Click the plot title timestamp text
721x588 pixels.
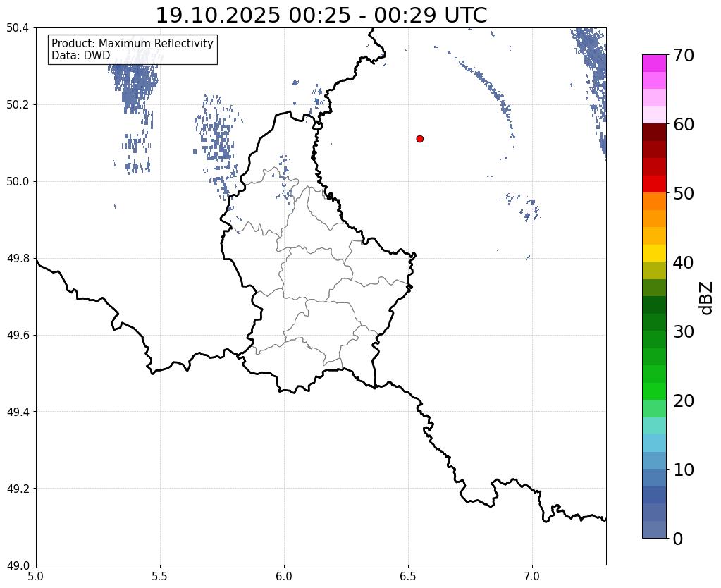[321, 16]
